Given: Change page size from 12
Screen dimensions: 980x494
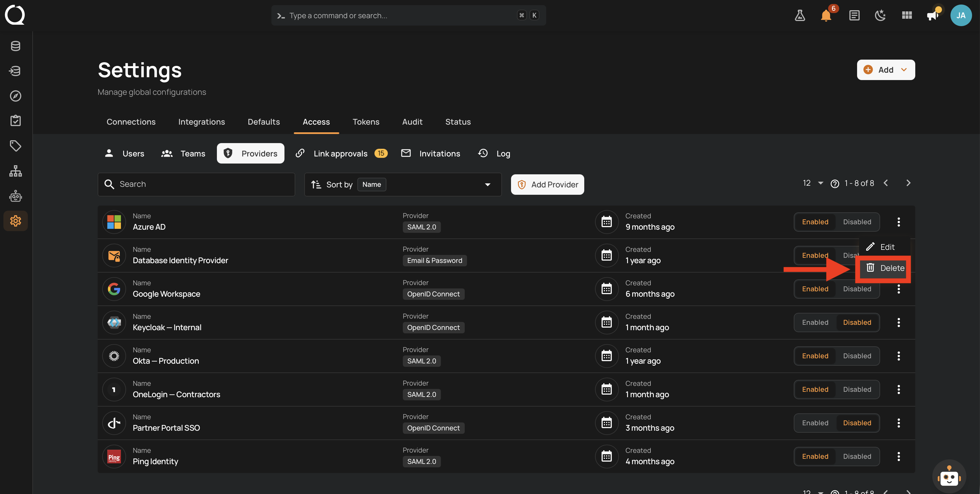Looking at the screenshot, I should (x=813, y=183).
